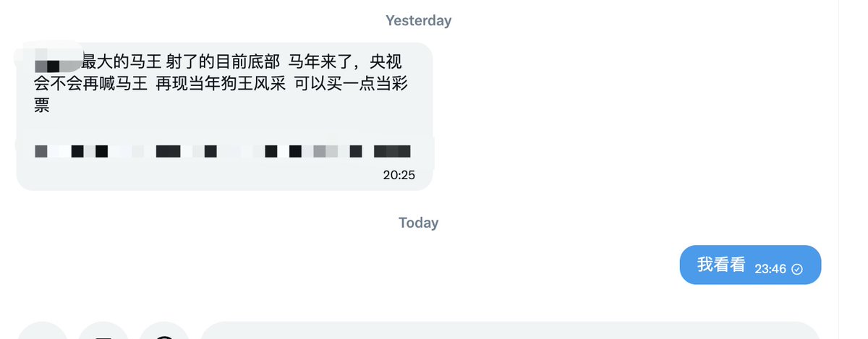
Task: Focus the message input field at bottom
Action: point(510,330)
